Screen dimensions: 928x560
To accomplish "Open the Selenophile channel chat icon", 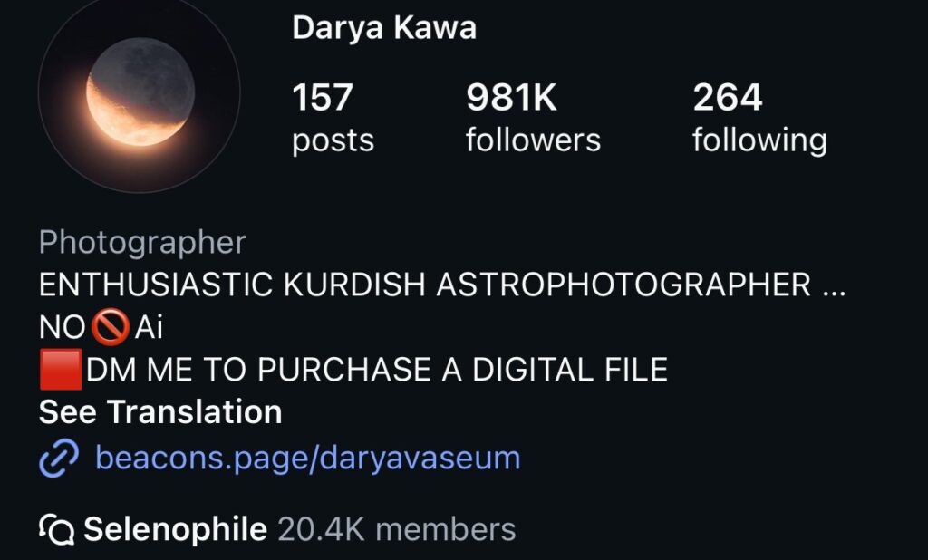I will [x=57, y=529].
